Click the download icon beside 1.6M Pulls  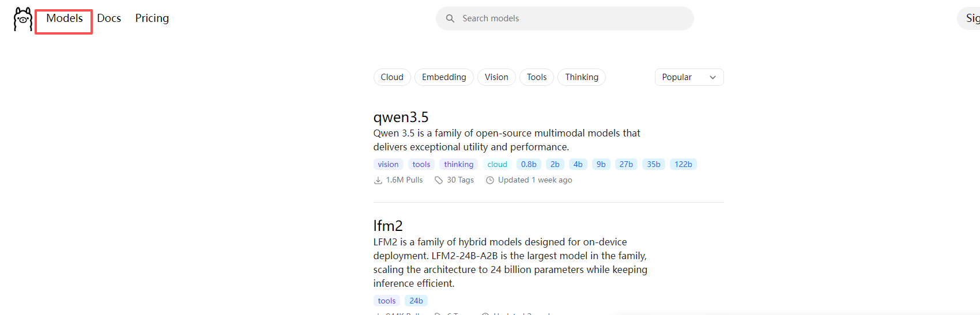378,180
